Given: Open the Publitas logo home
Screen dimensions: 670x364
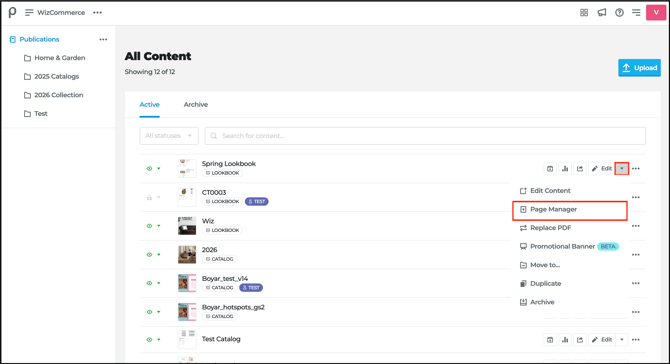Looking at the screenshot, I should 12,12.
